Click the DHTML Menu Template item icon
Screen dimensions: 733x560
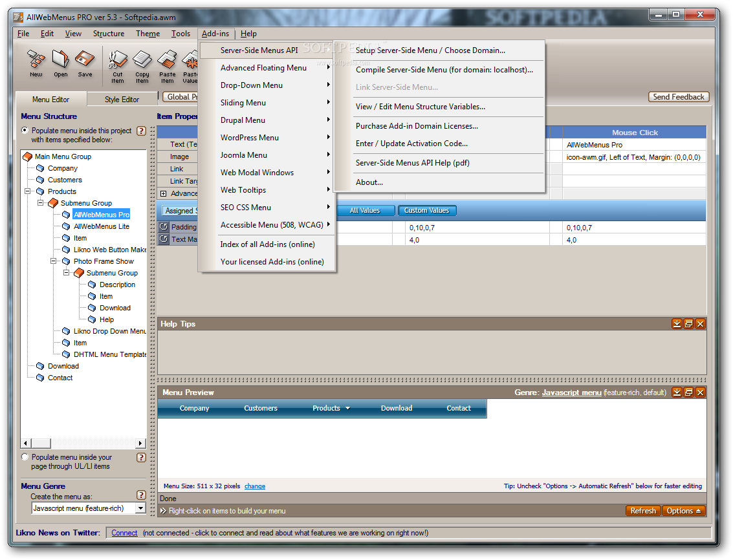[67, 354]
